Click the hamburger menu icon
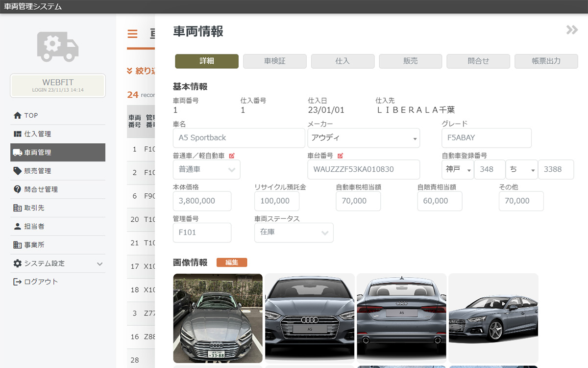The height and width of the screenshot is (368, 588). click(x=132, y=34)
